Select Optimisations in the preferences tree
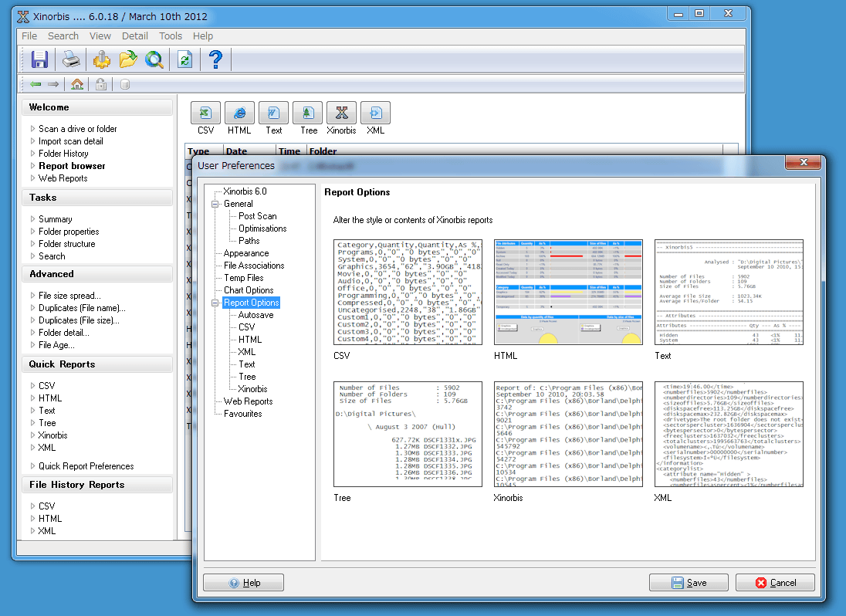 tap(262, 228)
